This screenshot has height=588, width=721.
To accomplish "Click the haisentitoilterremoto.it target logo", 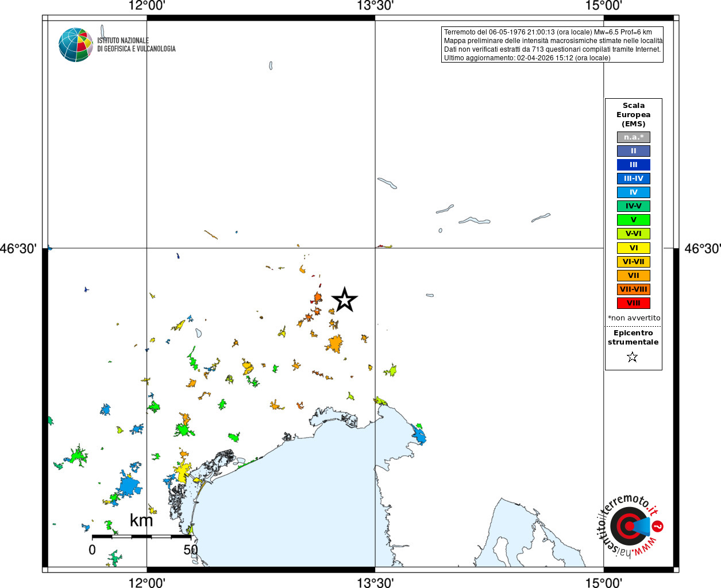I will tap(629, 526).
